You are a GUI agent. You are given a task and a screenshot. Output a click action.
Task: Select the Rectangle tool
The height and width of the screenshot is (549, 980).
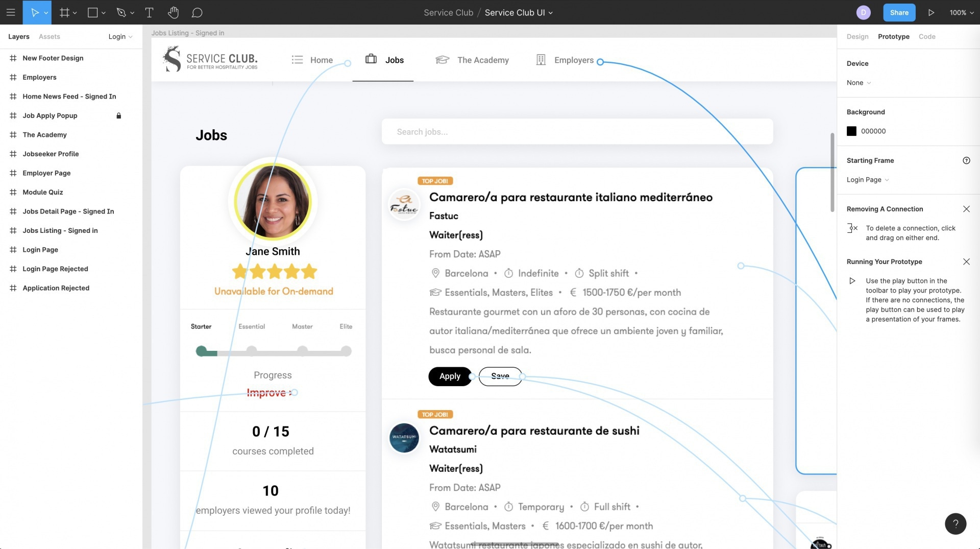click(x=92, y=12)
